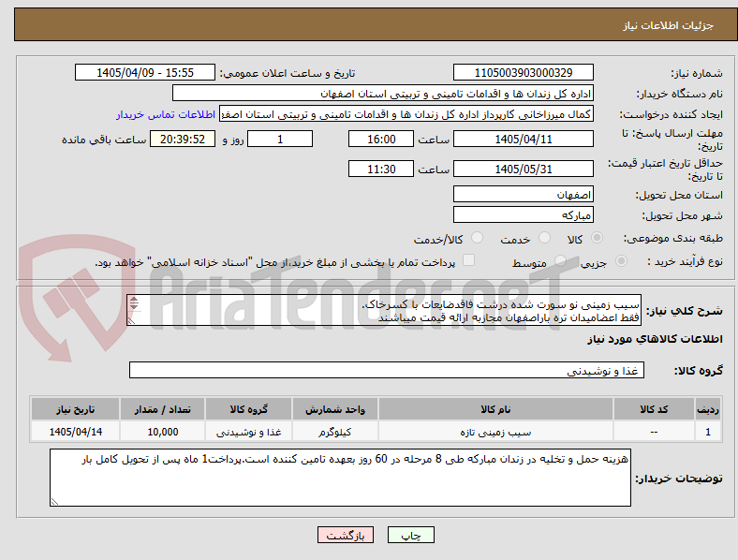Viewport: 738px width, 560px height.
Task: Click the description box scroll arrows
Action: click(x=134, y=303)
